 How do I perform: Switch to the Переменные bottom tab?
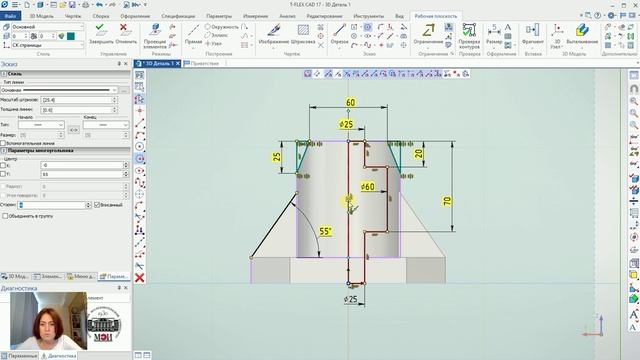(x=19, y=356)
